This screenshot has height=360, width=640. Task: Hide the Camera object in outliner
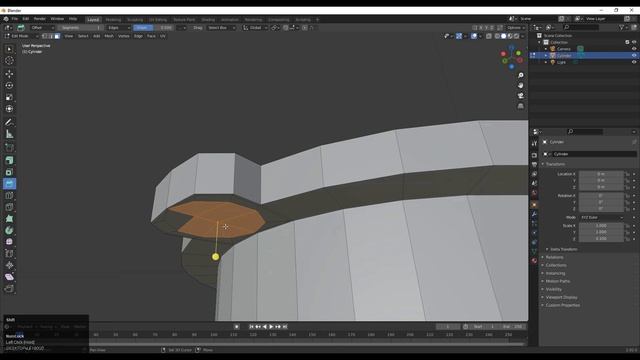coord(634,49)
